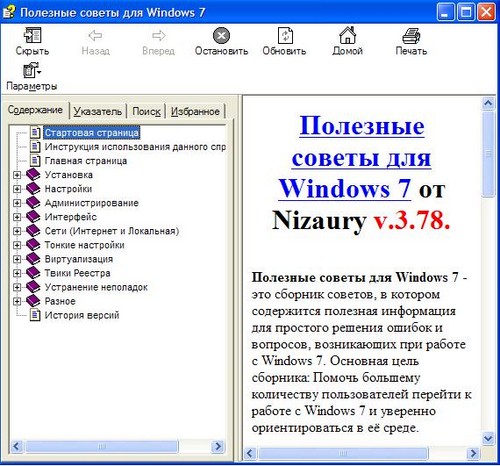Click the contents tree horizontal scrollbar thumb
The width and height of the screenshot is (500, 466).
pyautogui.click(x=102, y=446)
